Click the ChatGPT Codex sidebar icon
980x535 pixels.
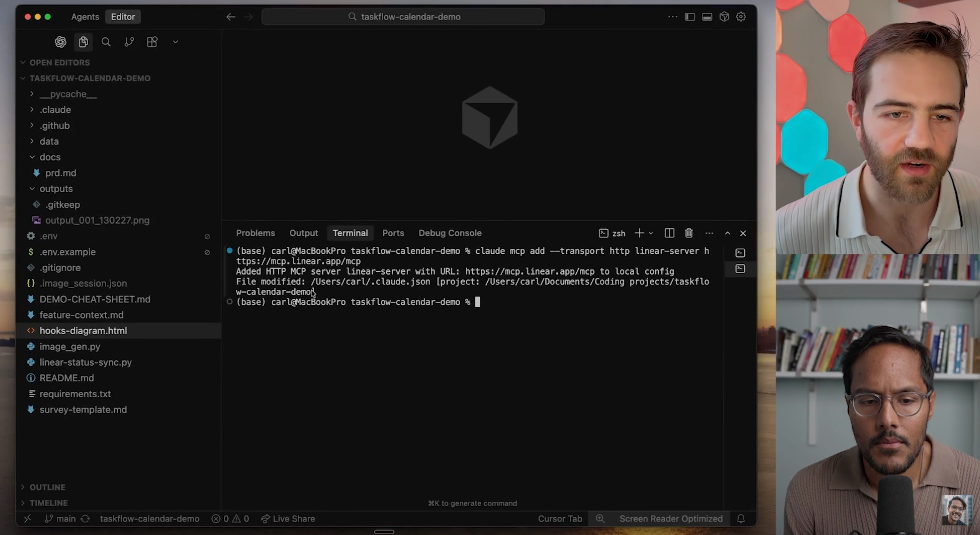click(60, 42)
